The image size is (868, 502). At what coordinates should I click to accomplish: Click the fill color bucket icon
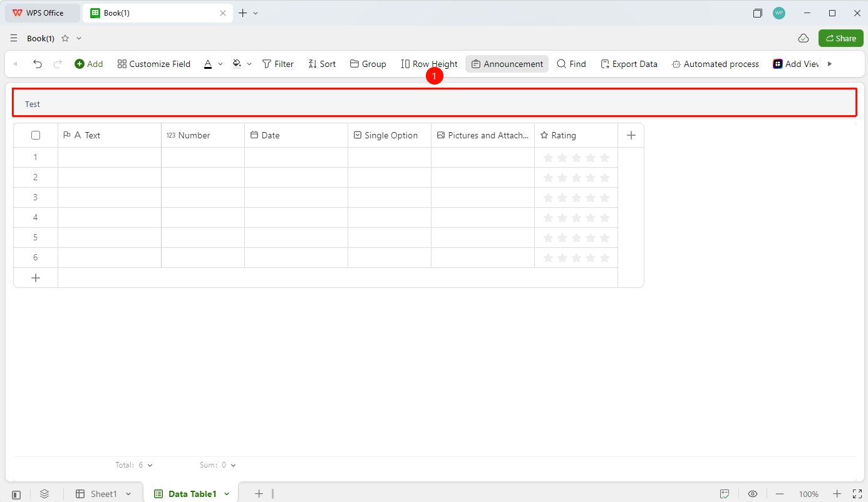click(237, 64)
